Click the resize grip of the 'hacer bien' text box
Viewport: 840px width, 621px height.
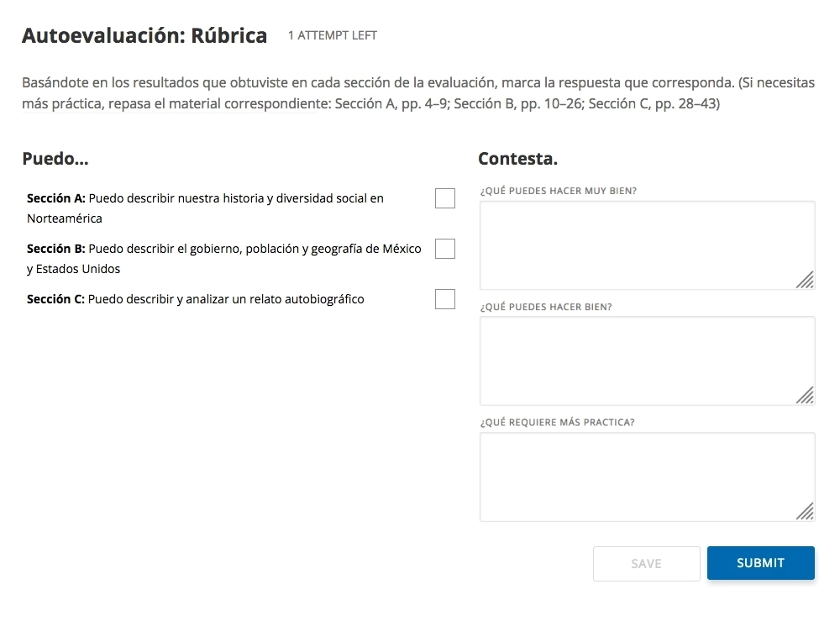tap(805, 395)
